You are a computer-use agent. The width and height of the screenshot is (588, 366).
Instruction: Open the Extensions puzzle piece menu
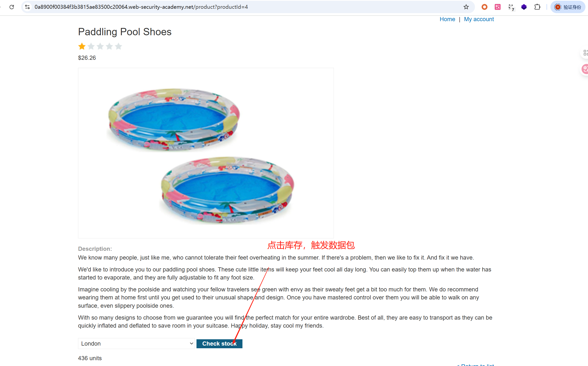pyautogui.click(x=537, y=7)
